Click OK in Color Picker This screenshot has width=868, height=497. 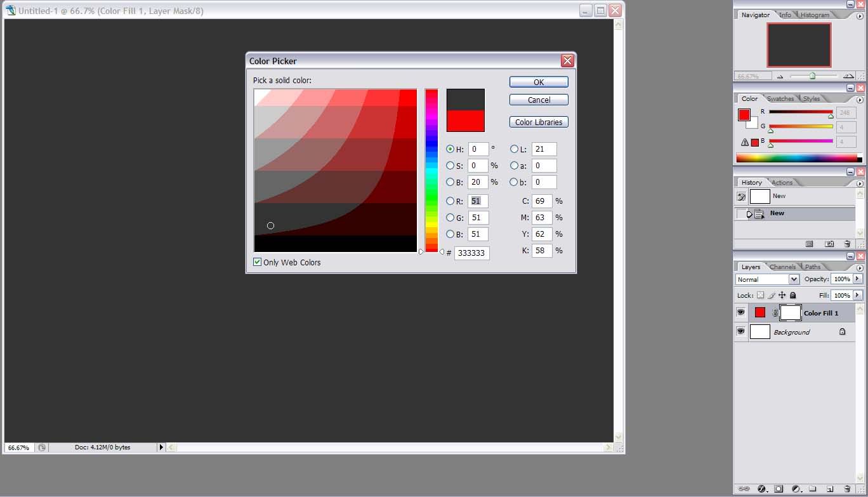pyautogui.click(x=539, y=82)
